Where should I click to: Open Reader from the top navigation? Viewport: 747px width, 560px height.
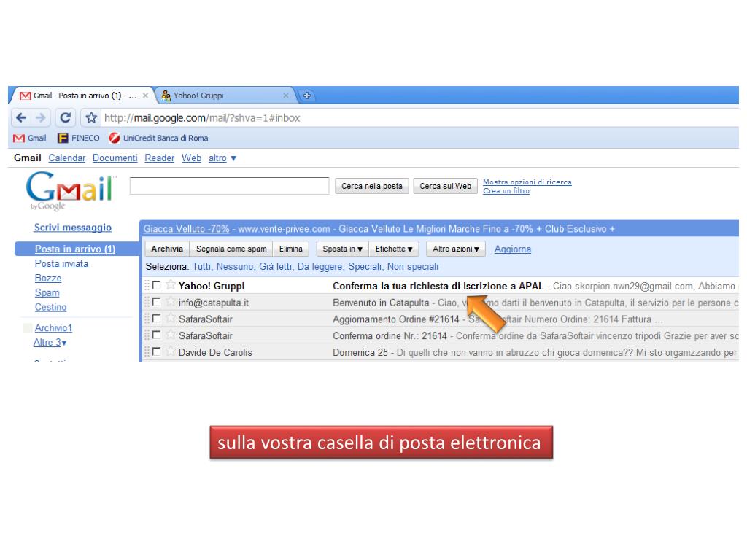point(160,158)
